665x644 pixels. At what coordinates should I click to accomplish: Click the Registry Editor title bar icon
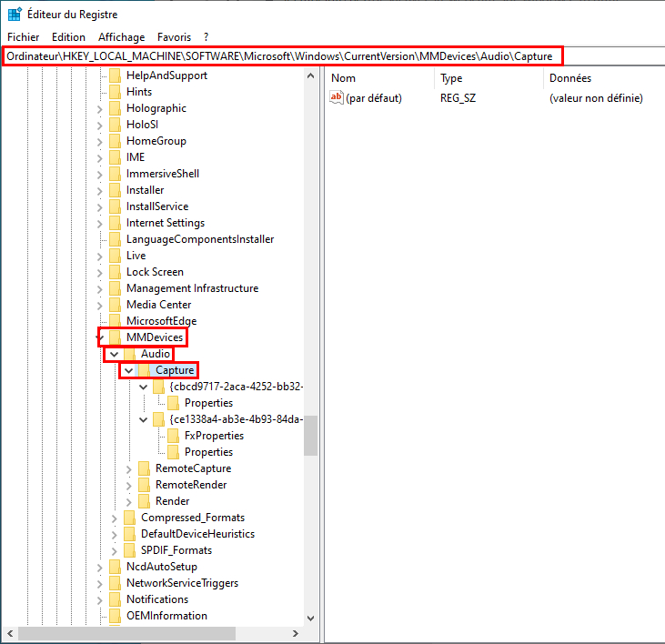coord(15,14)
